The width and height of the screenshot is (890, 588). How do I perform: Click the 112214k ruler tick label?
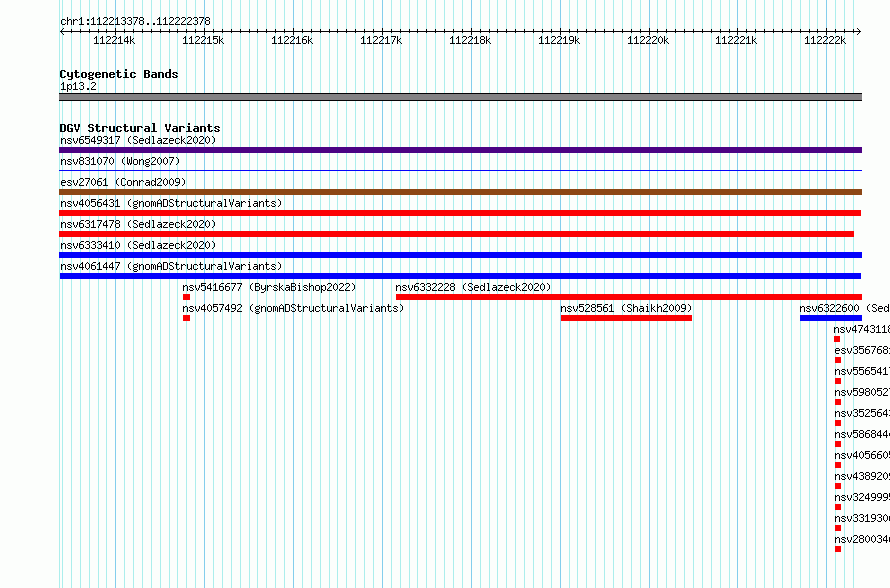(114, 40)
